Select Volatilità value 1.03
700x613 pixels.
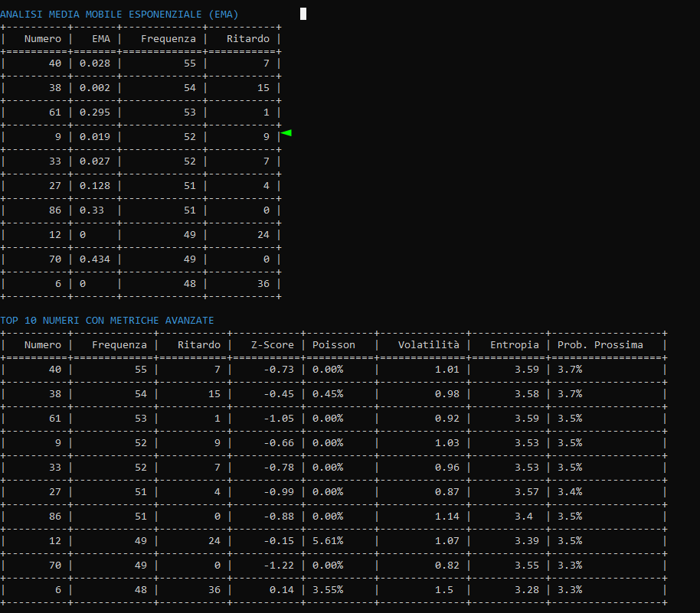tap(446, 443)
